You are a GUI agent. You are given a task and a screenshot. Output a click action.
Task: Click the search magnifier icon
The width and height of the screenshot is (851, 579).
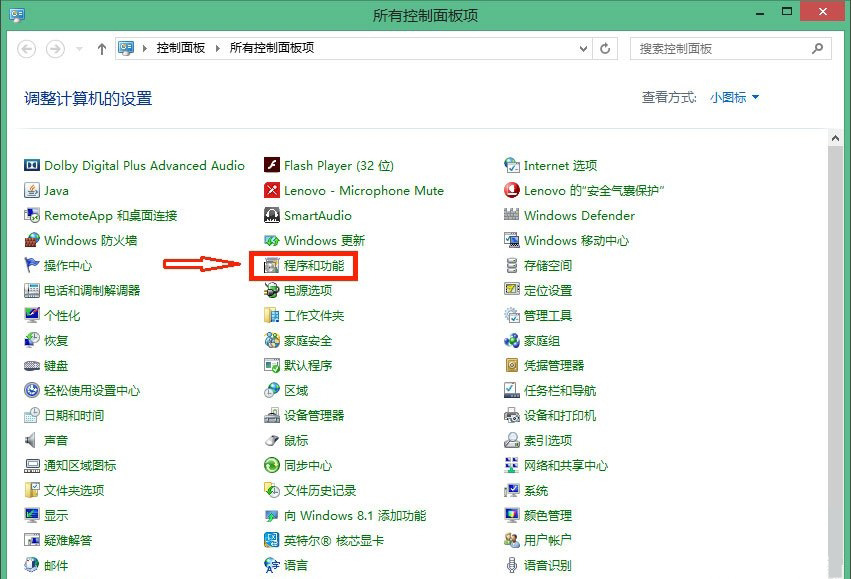[817, 49]
